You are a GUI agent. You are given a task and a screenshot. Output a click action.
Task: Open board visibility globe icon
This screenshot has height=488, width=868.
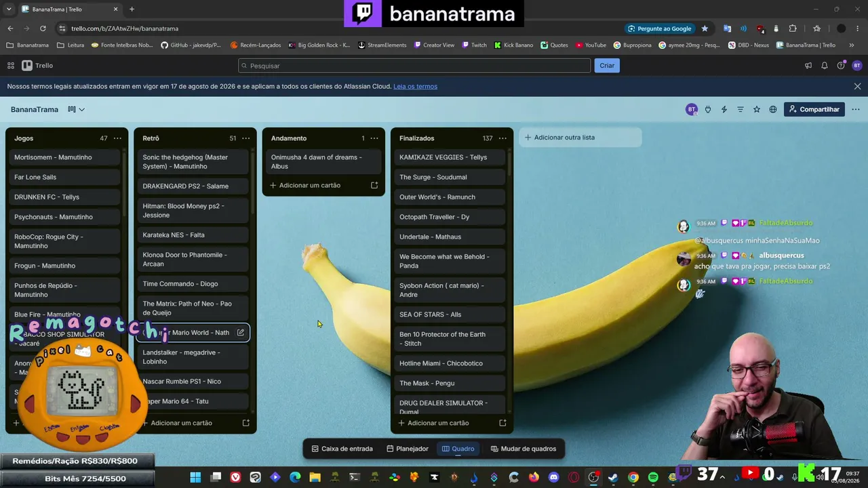click(773, 109)
